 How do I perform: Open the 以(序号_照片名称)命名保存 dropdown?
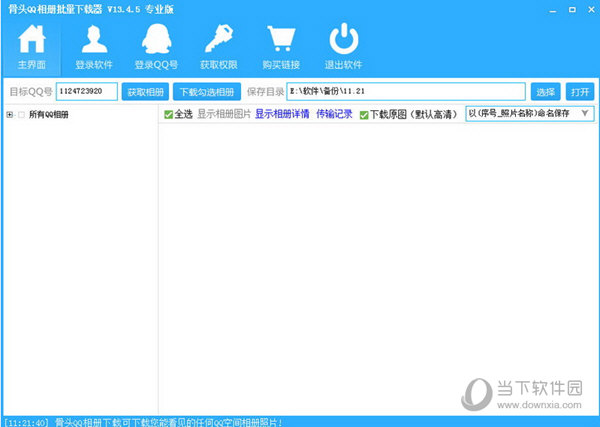point(530,114)
